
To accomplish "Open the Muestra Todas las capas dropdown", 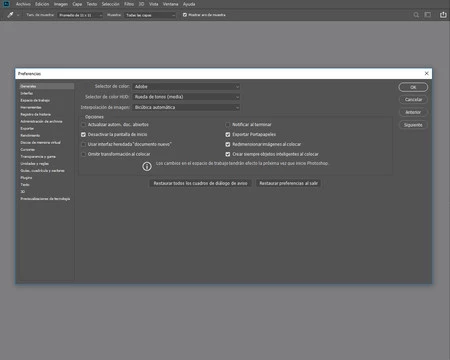I will click(x=150, y=15).
